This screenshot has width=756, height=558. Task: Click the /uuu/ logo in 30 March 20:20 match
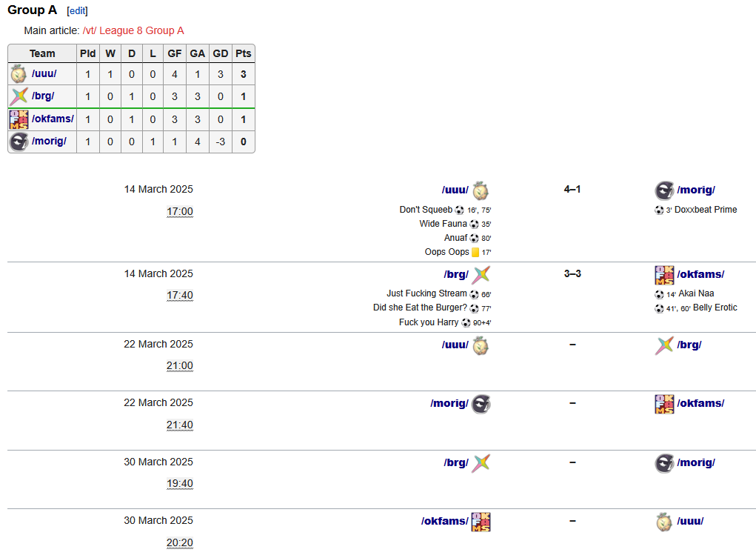tap(664, 522)
